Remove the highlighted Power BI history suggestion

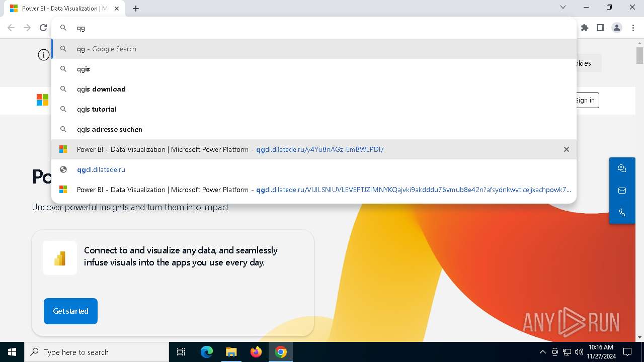(x=567, y=149)
